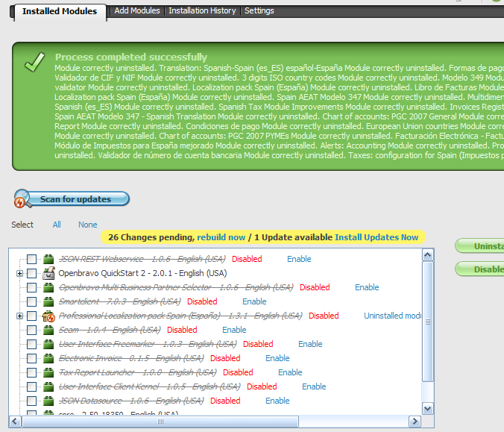Screen dimensions: 504x432
Task: Click the magnifier icon on Scan for updates
Action: point(22,198)
